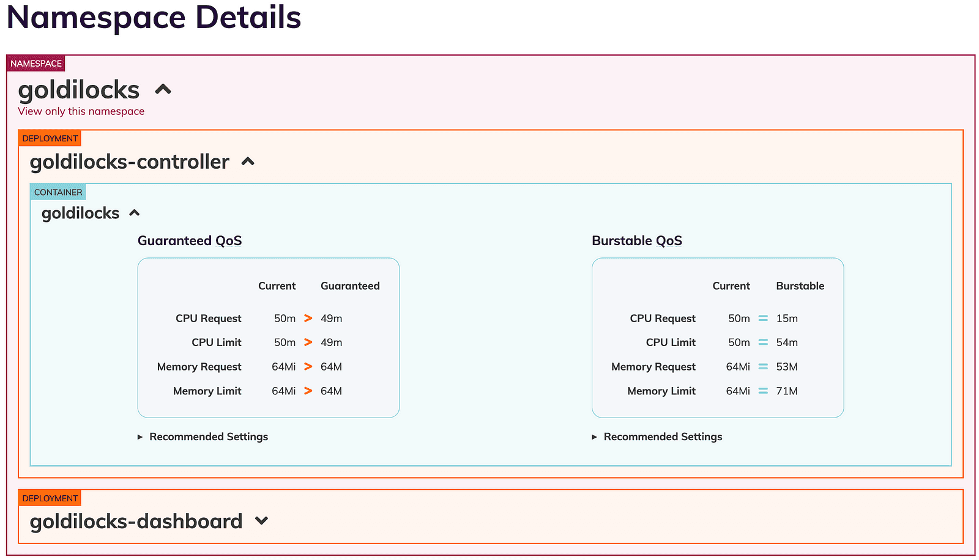The image size is (979, 560).
Task: Click the orange arrow icon beside Memory Request 64M
Action: [308, 367]
